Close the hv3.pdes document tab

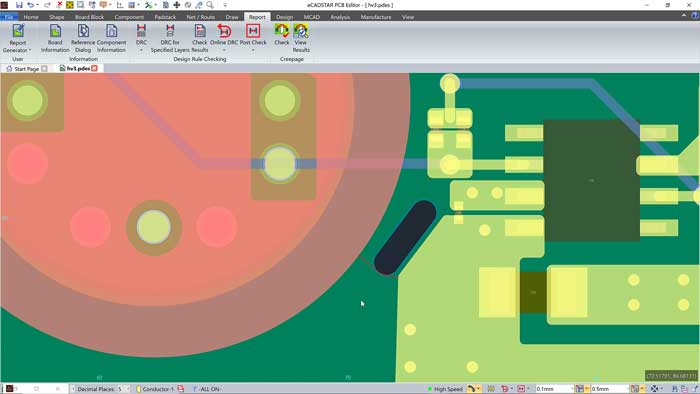pyautogui.click(x=94, y=68)
